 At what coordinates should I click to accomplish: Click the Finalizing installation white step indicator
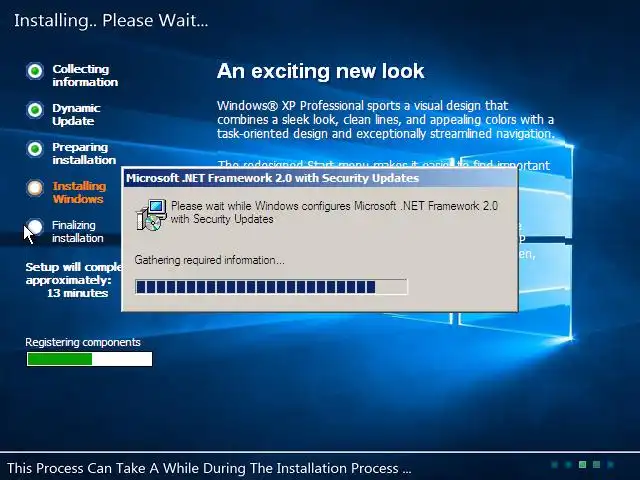pyautogui.click(x=35, y=227)
